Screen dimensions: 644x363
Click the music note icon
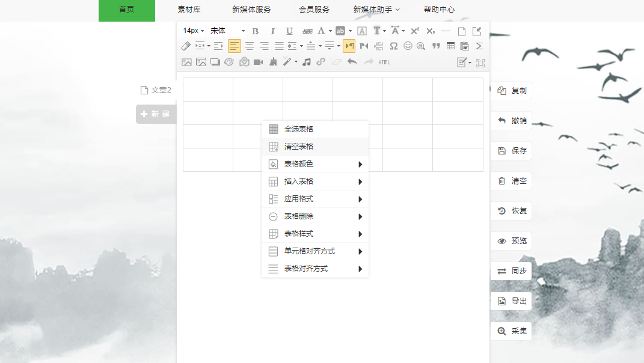307,62
